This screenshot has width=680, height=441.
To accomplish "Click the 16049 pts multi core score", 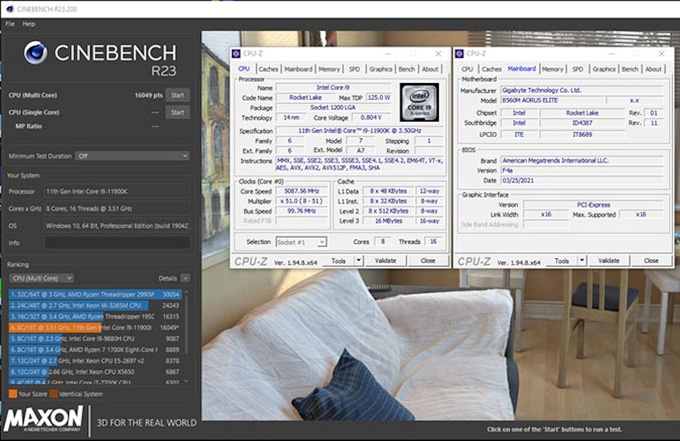I will (148, 95).
